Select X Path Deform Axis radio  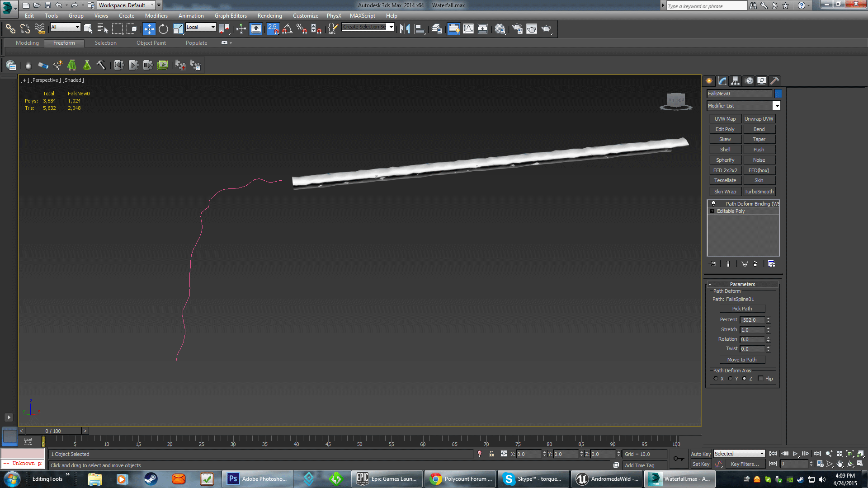coord(716,379)
